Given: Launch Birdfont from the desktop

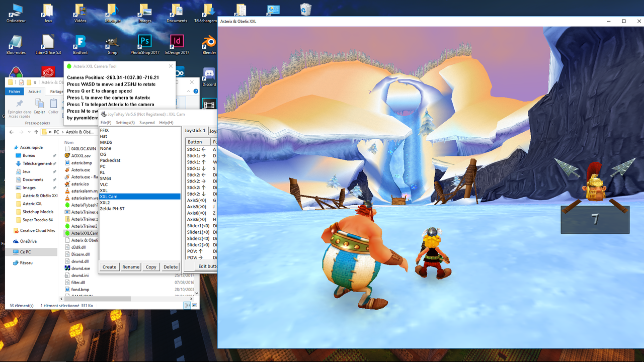Looking at the screenshot, I should click(x=80, y=45).
